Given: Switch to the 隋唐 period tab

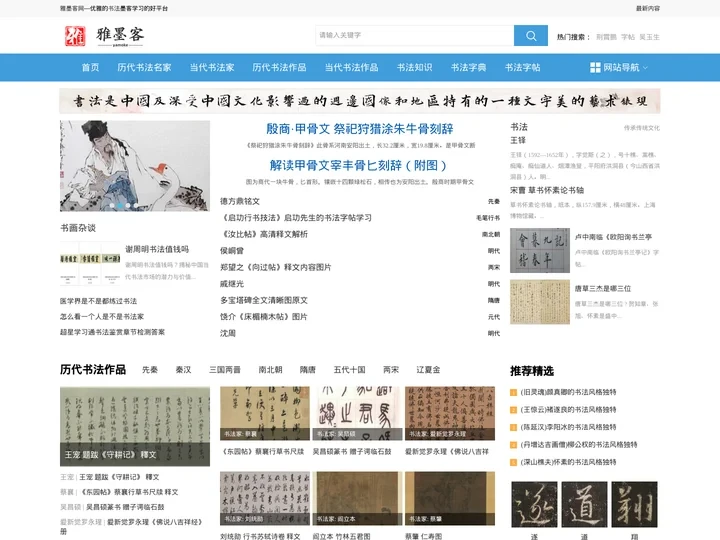Looking at the screenshot, I should (308, 370).
